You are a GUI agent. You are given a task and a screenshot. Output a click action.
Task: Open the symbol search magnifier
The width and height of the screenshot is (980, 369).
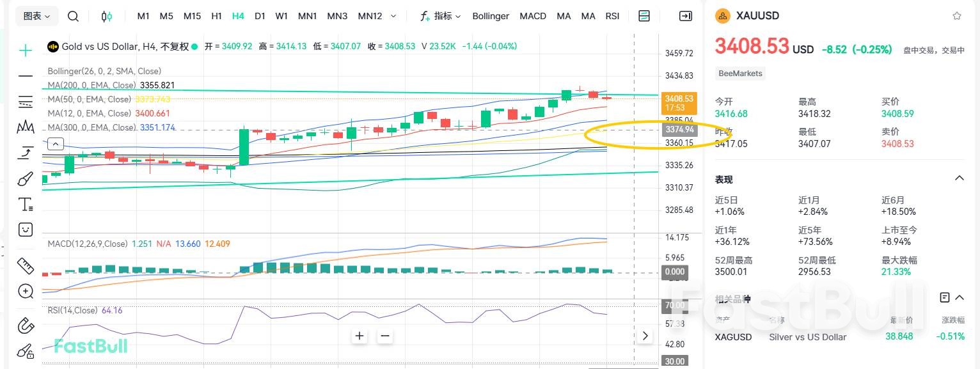pyautogui.click(x=74, y=16)
